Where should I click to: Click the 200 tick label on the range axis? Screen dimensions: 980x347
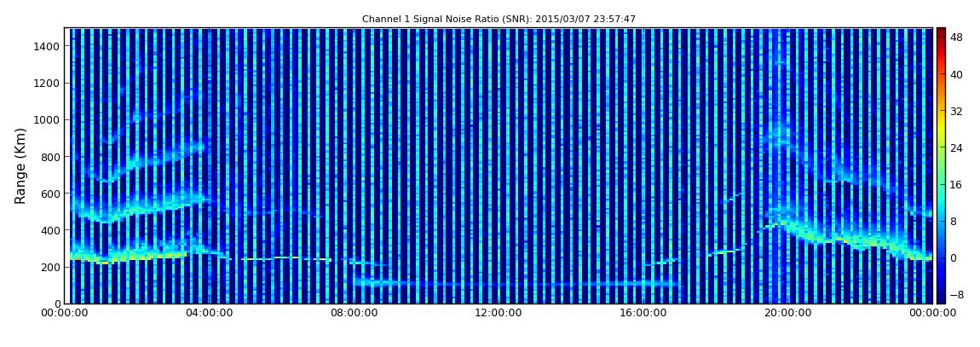point(51,268)
